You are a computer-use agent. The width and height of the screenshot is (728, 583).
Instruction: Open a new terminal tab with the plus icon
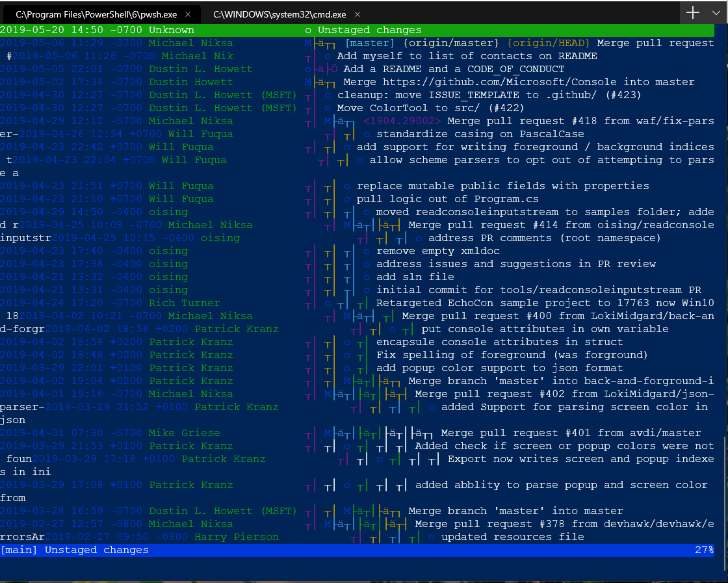point(693,12)
